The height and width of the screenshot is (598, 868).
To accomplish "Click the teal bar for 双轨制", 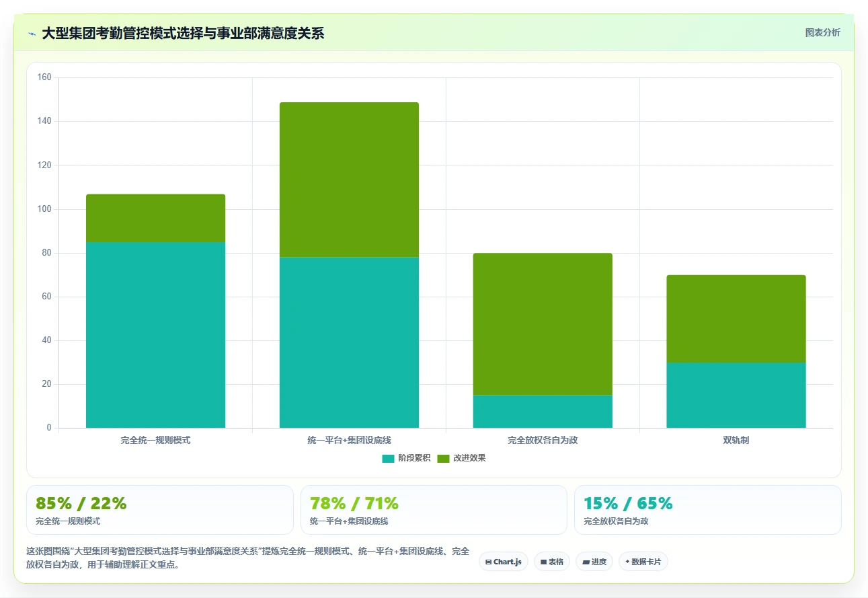I will (736, 396).
